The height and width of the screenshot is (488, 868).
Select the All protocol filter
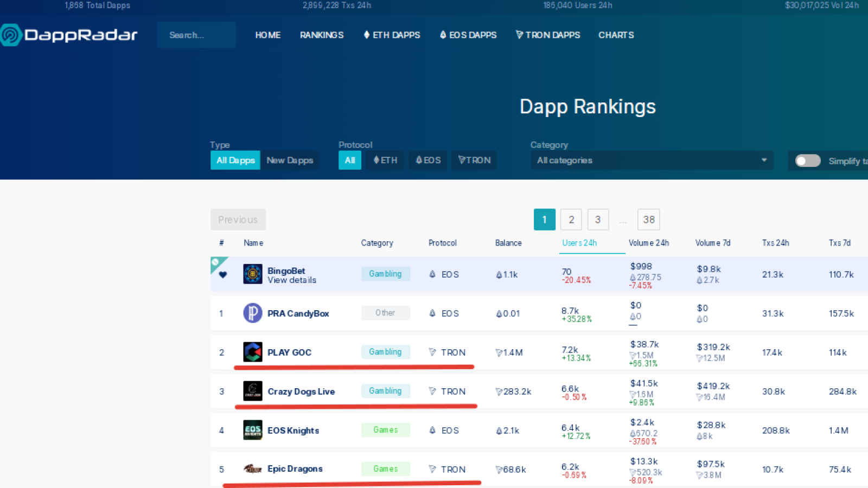click(350, 160)
